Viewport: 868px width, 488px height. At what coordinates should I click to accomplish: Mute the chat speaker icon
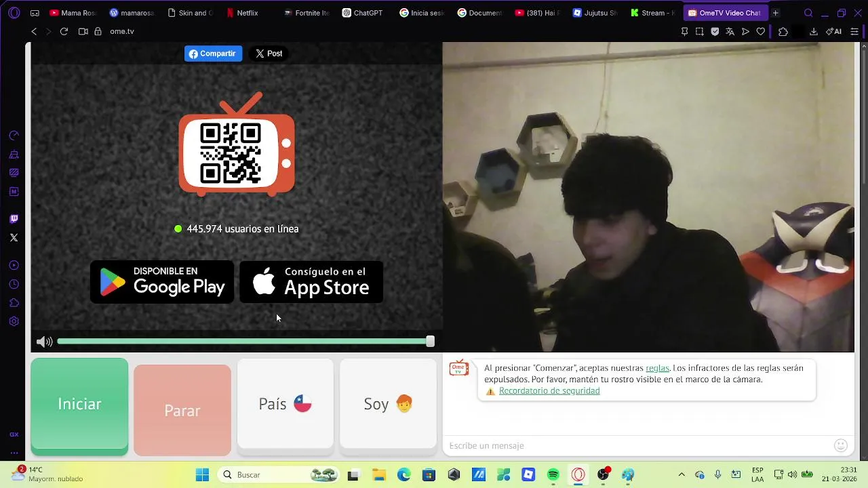click(44, 342)
